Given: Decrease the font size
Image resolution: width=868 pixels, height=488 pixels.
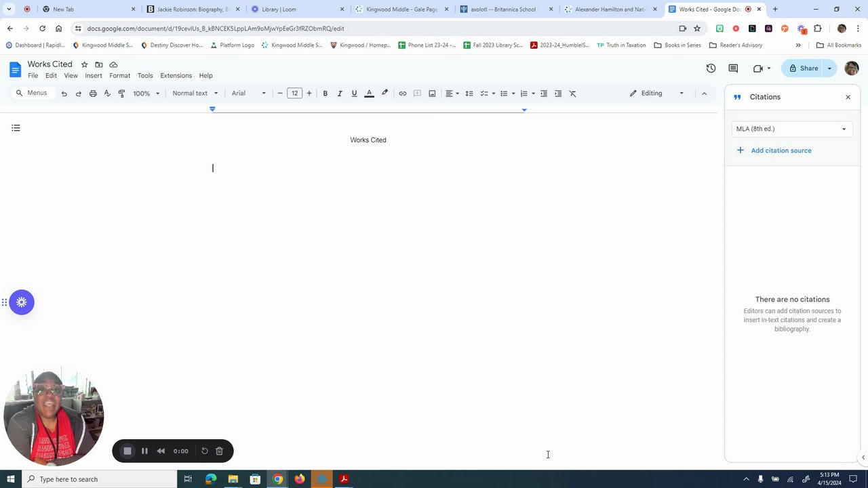Looking at the screenshot, I should (280, 94).
